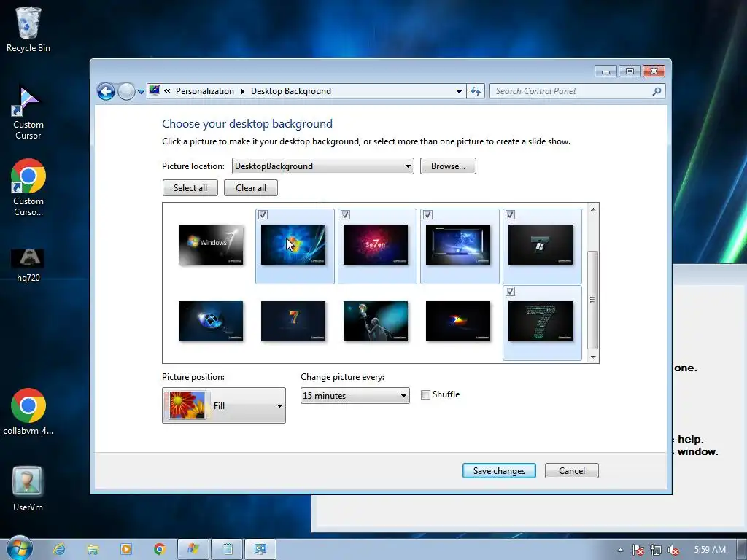The image size is (747, 560).
Task: Select the Custom Curso... Chrome shortcut icon
Action: [28, 187]
